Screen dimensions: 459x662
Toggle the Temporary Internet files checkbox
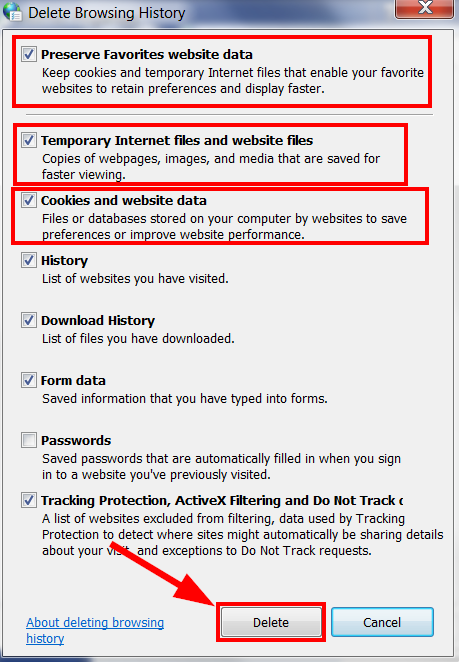pos(29,140)
